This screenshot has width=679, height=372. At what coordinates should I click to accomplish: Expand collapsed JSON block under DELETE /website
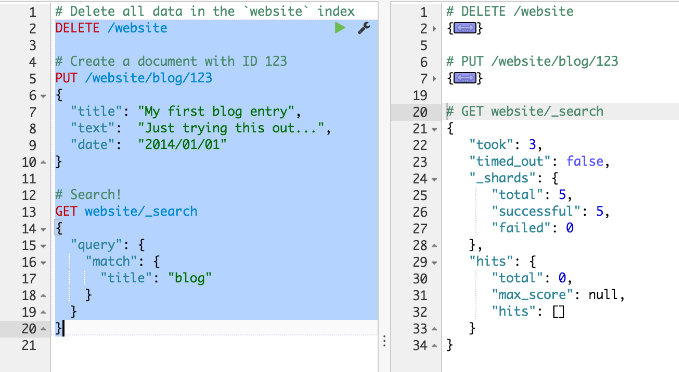(x=465, y=29)
